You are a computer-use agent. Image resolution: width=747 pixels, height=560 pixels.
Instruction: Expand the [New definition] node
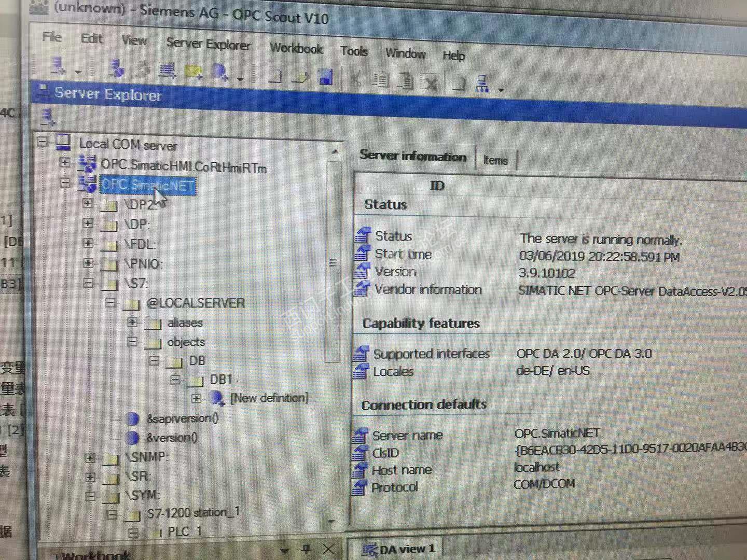[196, 398]
